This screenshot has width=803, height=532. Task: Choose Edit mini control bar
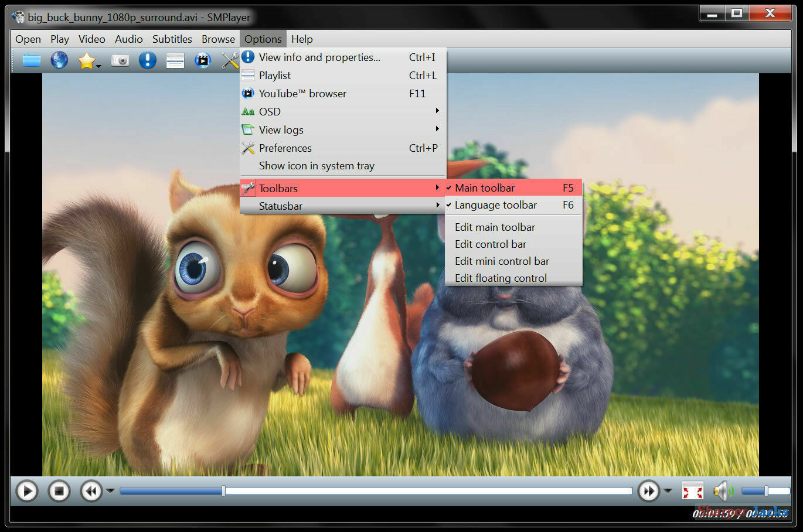click(513, 261)
